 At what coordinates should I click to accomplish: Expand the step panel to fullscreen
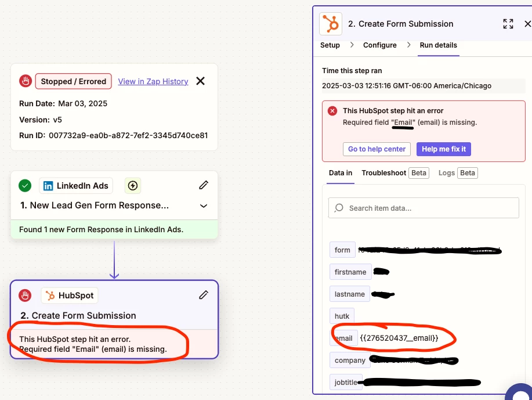(x=508, y=24)
